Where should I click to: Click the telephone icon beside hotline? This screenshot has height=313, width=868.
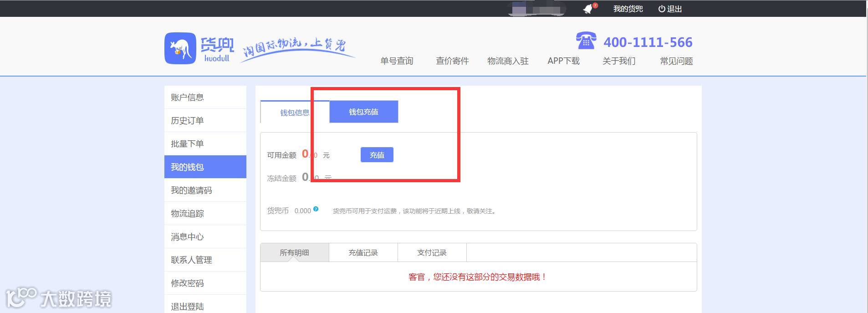coord(586,41)
